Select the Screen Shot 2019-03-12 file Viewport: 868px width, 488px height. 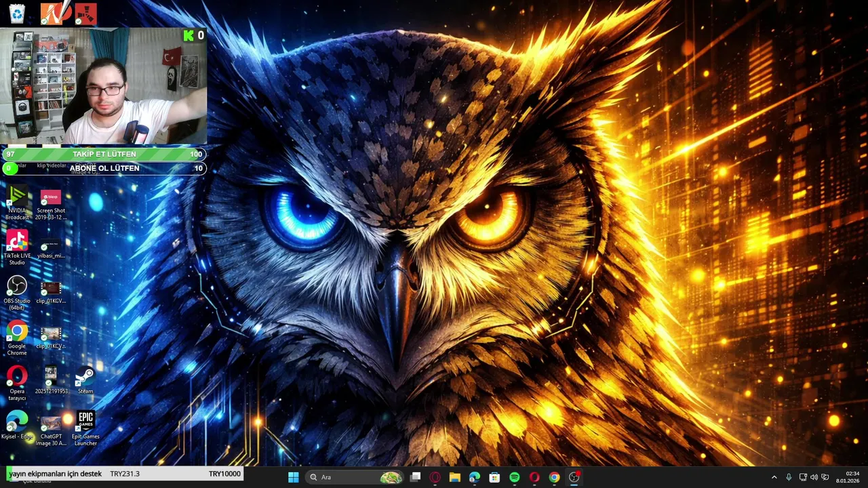click(x=51, y=203)
